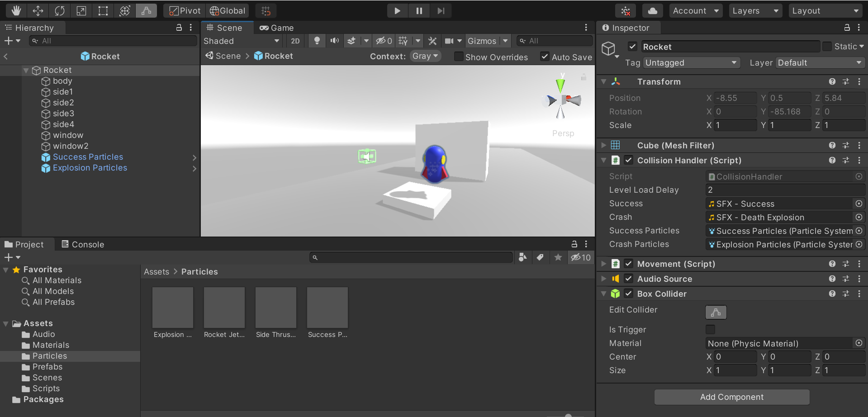Select the Explosion particle asset thumbnail
Screen dimensions: 868x417
[172, 307]
